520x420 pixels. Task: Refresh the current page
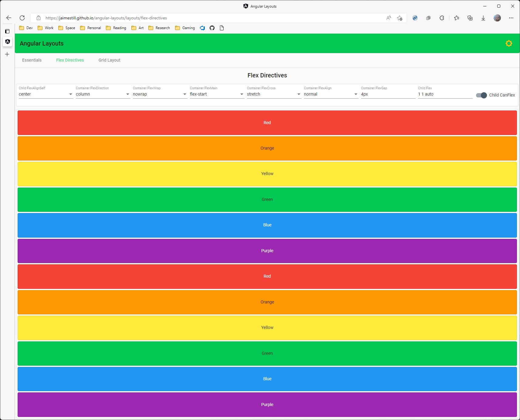click(22, 18)
